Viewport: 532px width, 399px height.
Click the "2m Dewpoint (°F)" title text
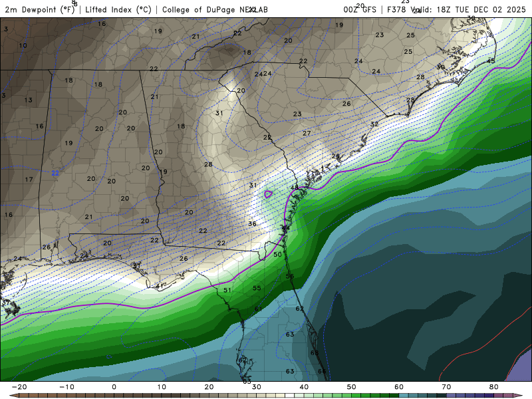point(40,10)
